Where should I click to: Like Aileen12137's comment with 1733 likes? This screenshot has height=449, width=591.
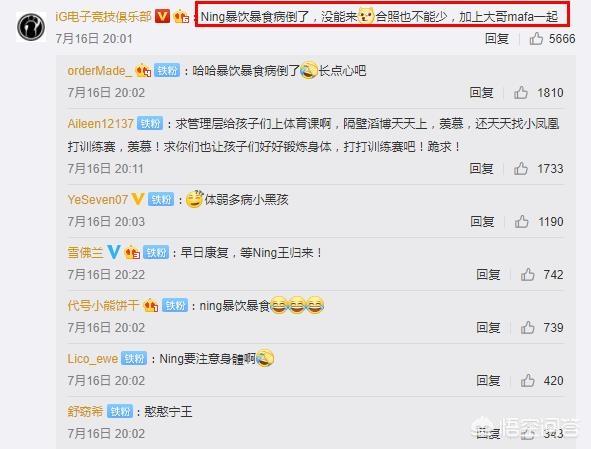click(x=521, y=169)
